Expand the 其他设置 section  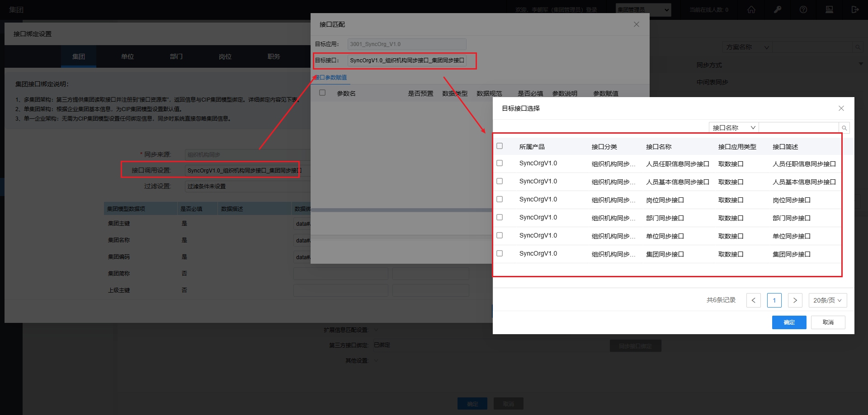pyautogui.click(x=376, y=360)
